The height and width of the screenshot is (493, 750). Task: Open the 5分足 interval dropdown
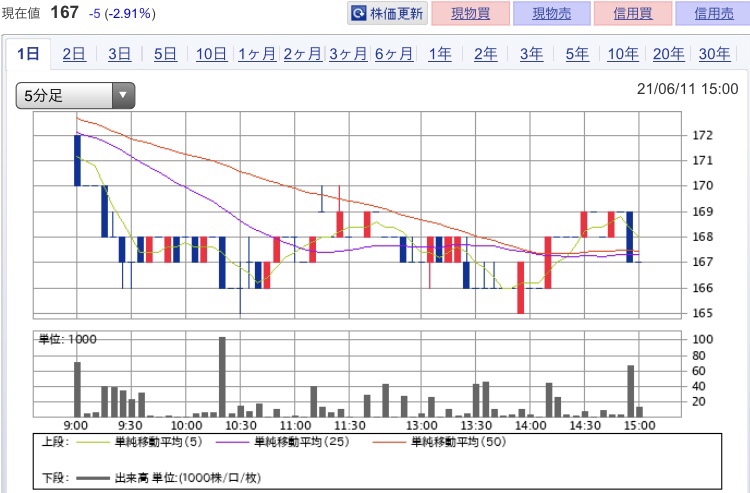click(76, 96)
